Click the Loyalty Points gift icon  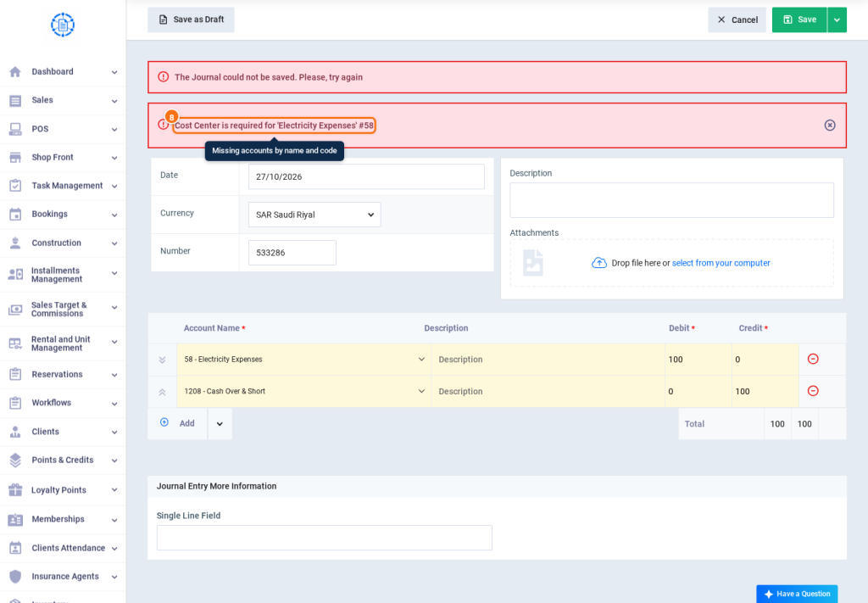pos(15,490)
